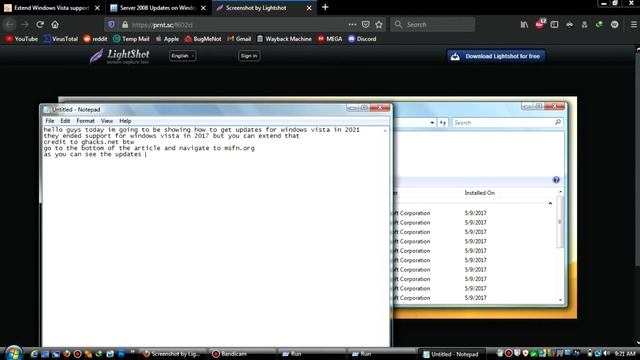This screenshot has width=640, height=360.
Task: Open the reddit bookmark
Action: click(95, 39)
